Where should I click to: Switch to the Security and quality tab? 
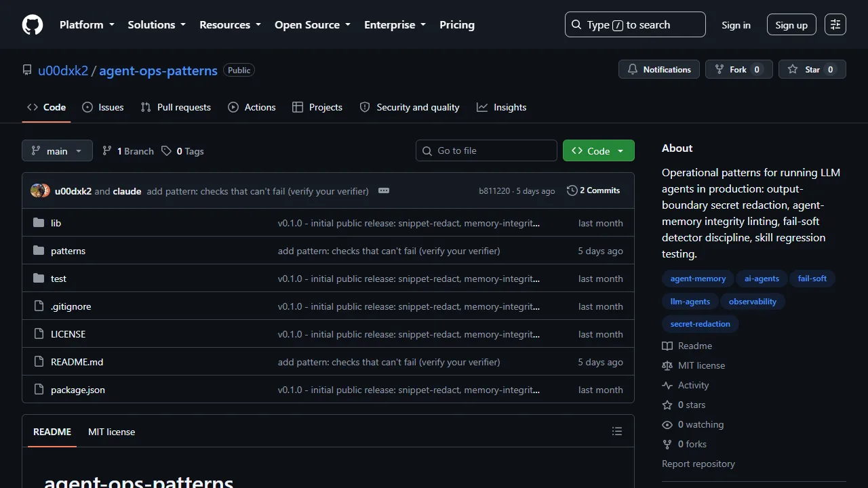[410, 108]
